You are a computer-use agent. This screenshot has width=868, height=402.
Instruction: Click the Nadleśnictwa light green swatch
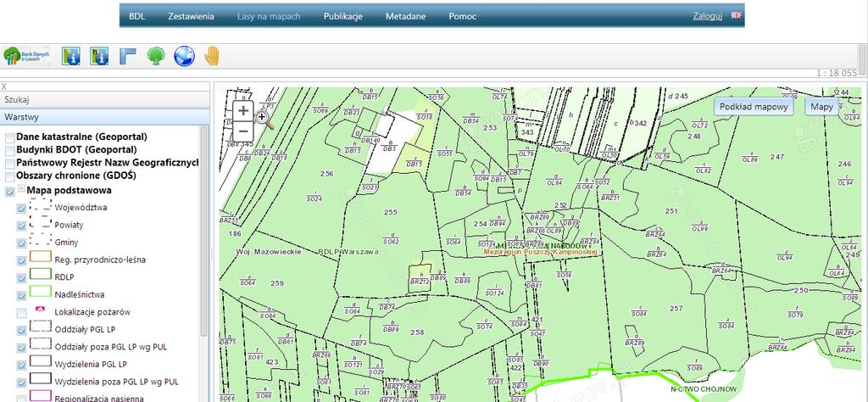(41, 291)
